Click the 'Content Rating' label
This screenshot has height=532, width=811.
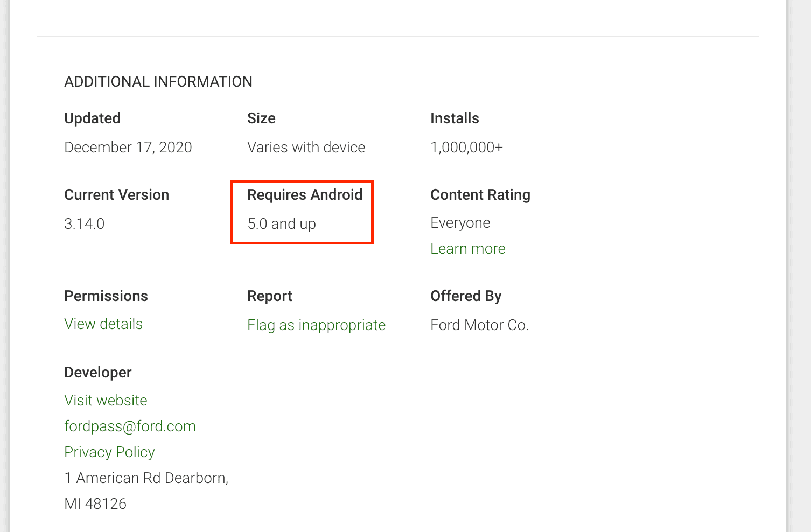(x=480, y=195)
